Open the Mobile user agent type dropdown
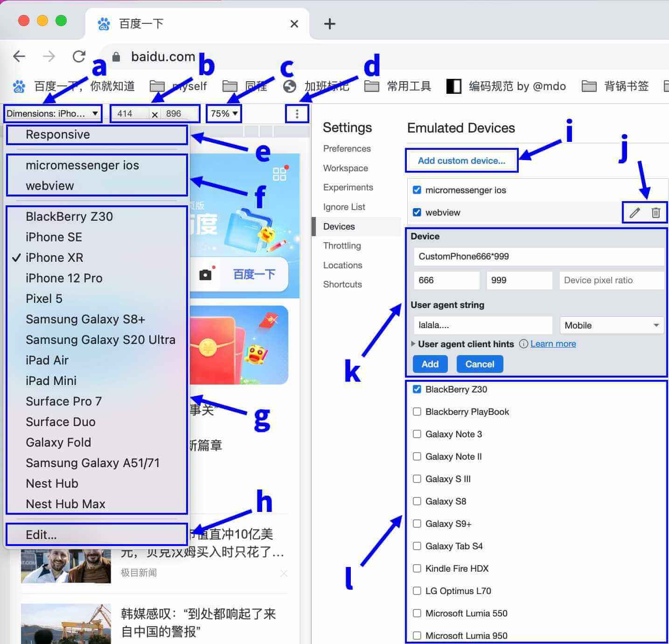 point(612,325)
